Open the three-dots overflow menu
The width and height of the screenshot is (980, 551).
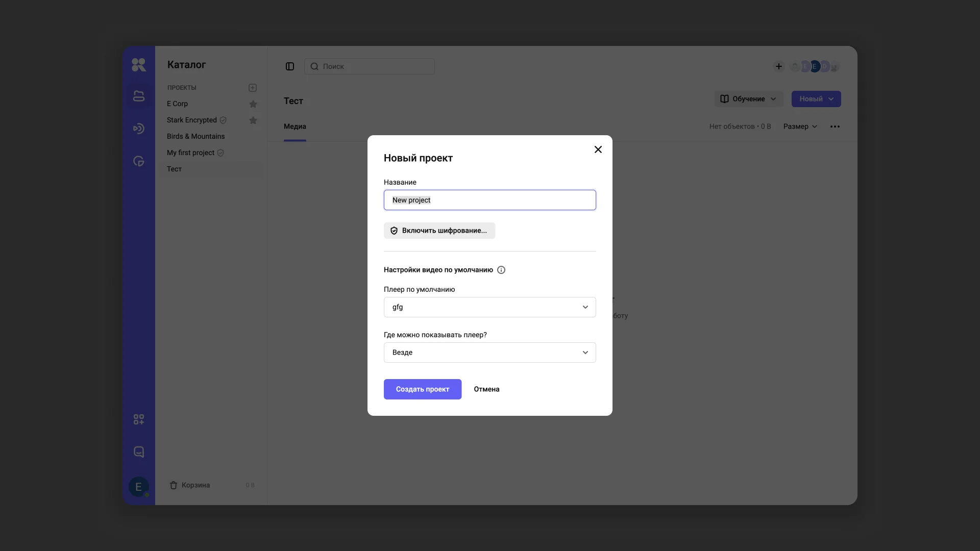[x=835, y=127]
